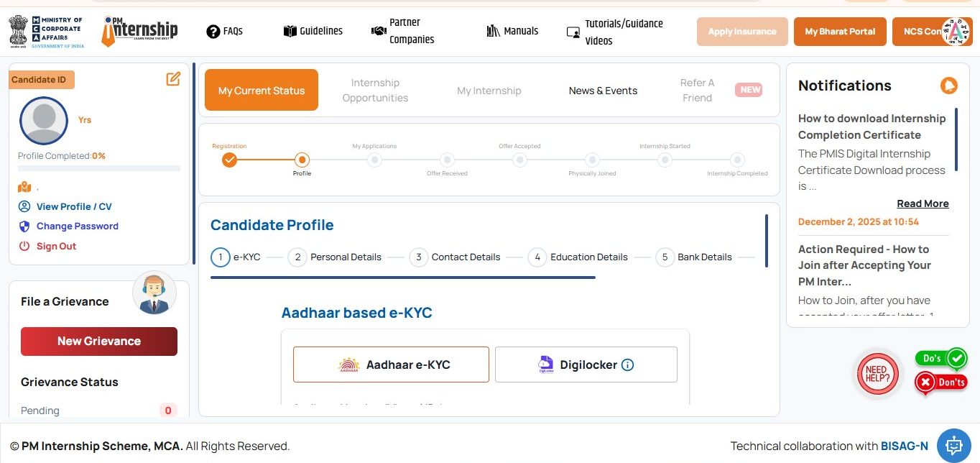Open the My Current Status tab
Image resolution: width=980 pixels, height=463 pixels.
pyautogui.click(x=262, y=91)
